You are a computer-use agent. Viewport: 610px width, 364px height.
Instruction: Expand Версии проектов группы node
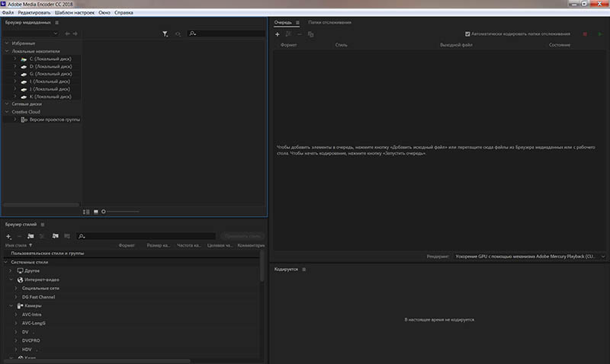(x=14, y=120)
